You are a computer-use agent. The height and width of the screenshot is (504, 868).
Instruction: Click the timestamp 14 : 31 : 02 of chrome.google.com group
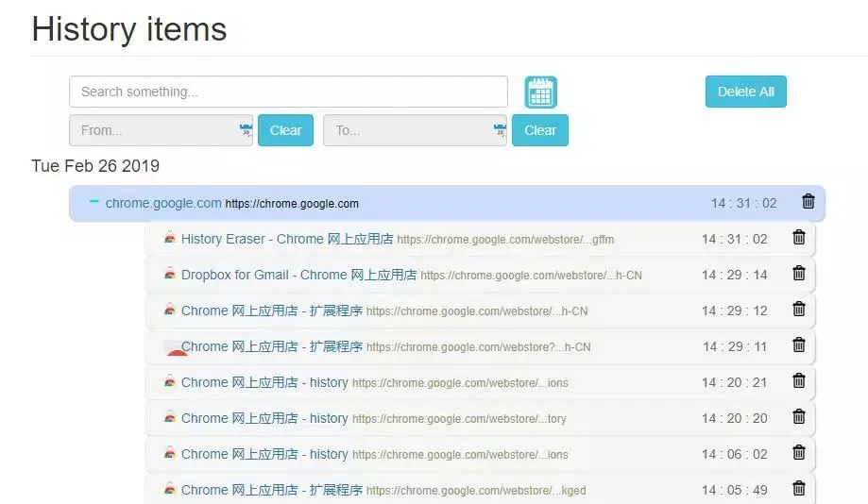(743, 203)
